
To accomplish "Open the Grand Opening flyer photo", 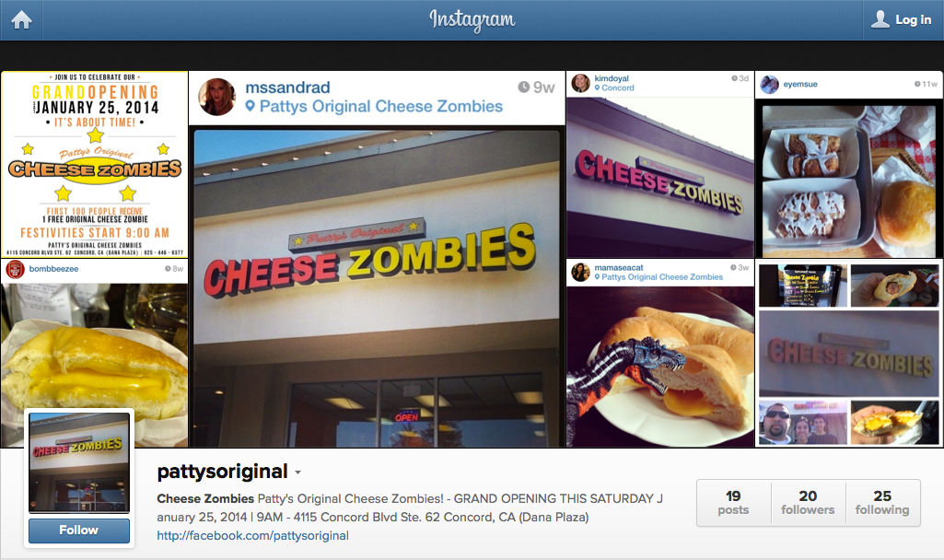I will pos(95,164).
